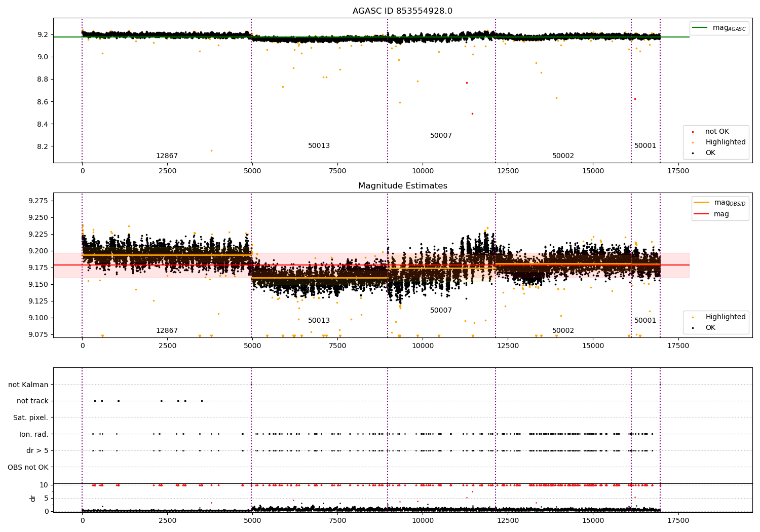Click obsid label 50013 in top plot
Image resolution: width=760 pixels, height=532 pixels.
tap(319, 146)
